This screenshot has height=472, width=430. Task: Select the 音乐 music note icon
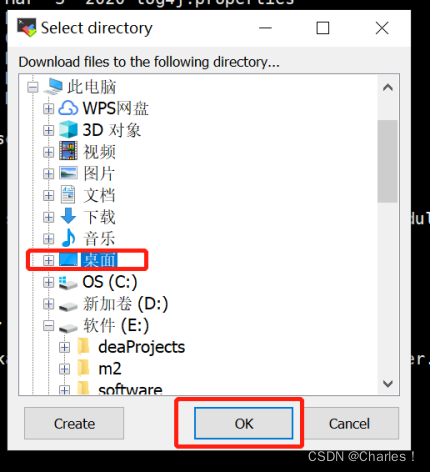point(69,238)
